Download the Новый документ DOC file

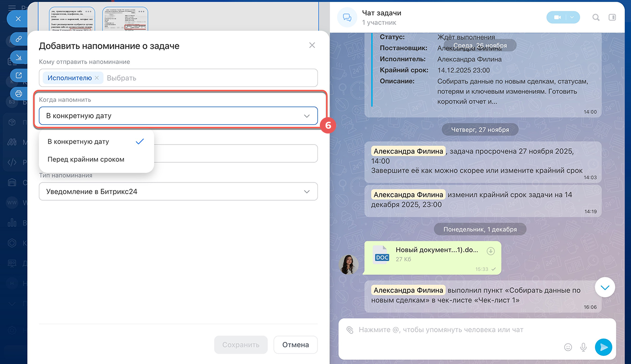490,251
